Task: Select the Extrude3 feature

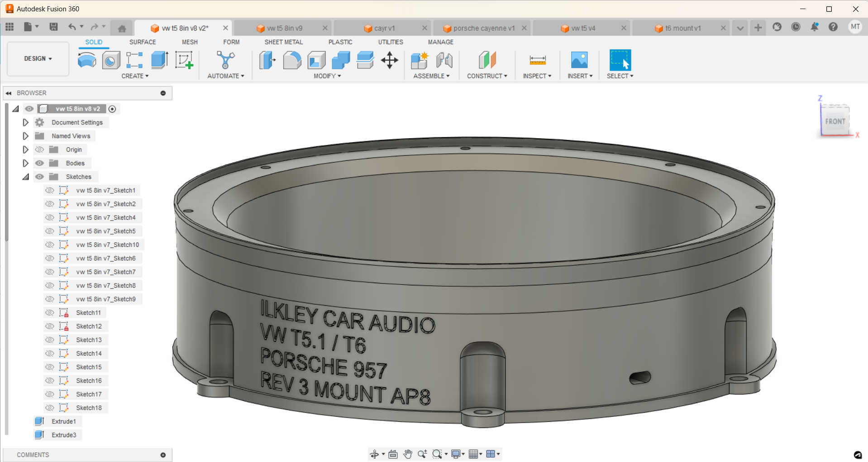Action: click(x=64, y=435)
